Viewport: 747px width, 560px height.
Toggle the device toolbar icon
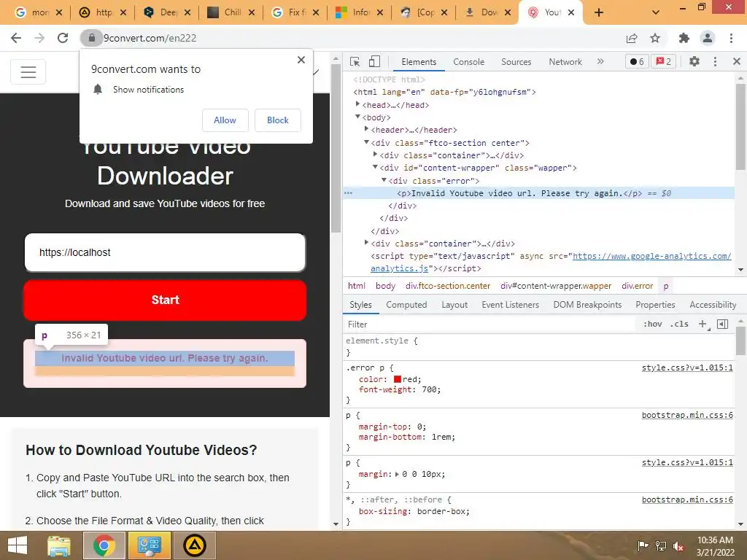point(374,61)
